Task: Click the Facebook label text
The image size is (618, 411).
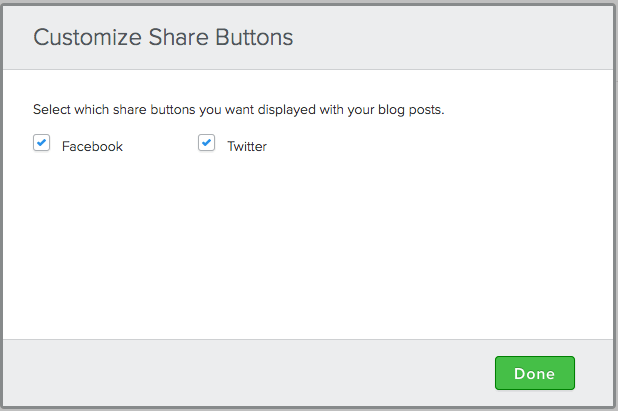Action: click(92, 147)
